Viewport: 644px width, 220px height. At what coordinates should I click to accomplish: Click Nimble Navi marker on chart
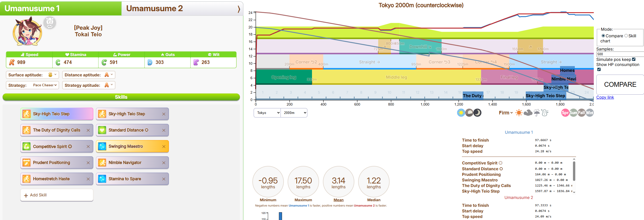pos(564,79)
